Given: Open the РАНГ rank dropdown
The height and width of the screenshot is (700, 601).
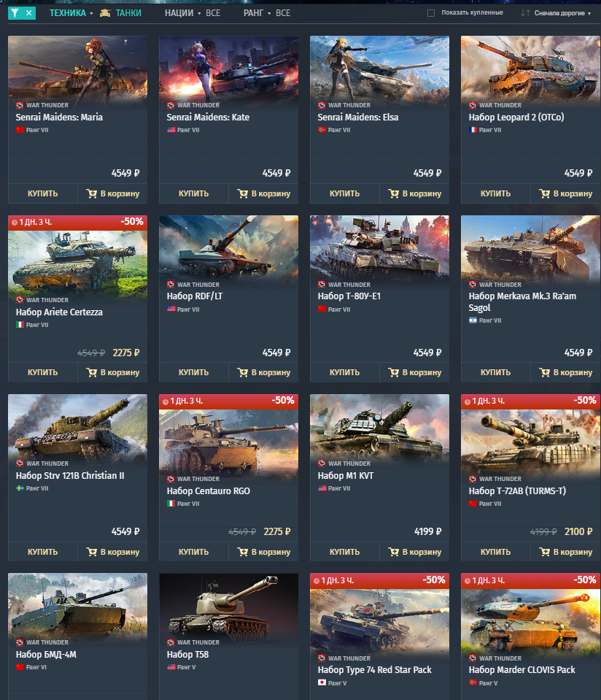Looking at the screenshot, I should pyautogui.click(x=267, y=13).
